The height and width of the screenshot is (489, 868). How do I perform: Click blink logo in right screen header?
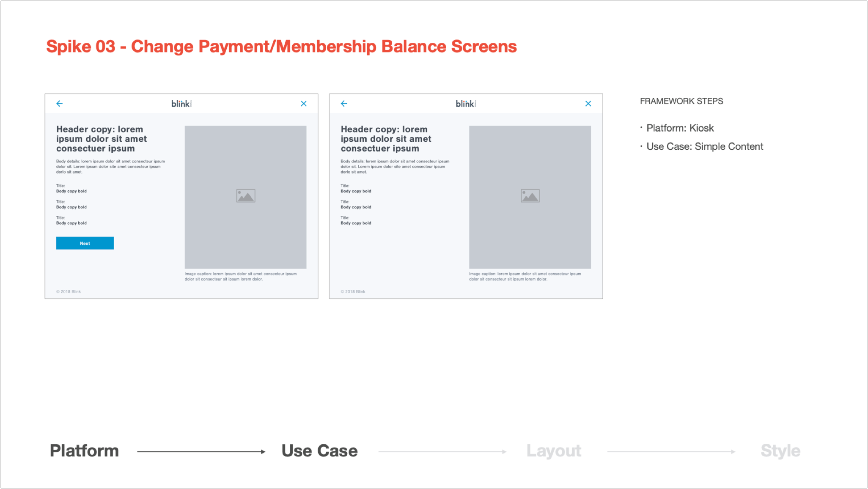pos(465,104)
